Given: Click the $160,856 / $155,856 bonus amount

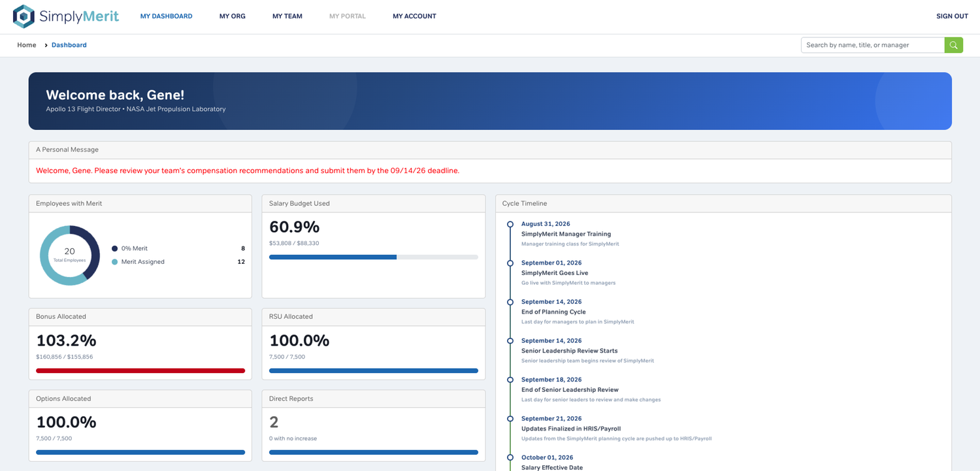Looking at the screenshot, I should (x=65, y=357).
